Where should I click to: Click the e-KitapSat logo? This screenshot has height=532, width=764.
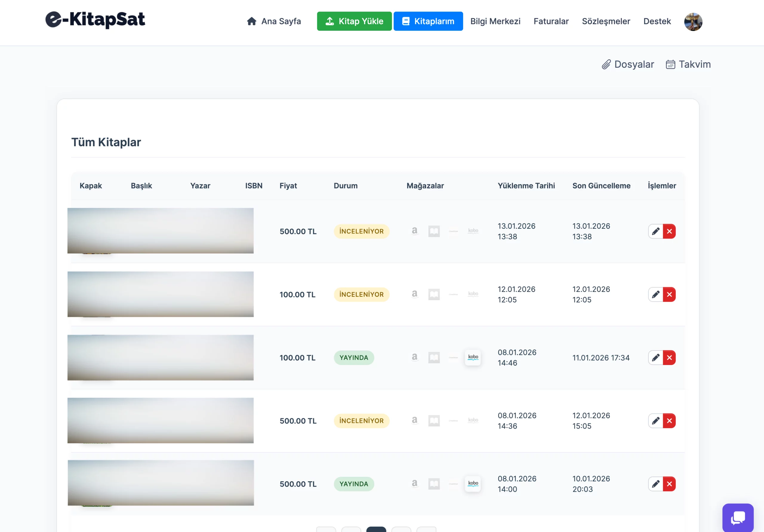[x=95, y=20]
